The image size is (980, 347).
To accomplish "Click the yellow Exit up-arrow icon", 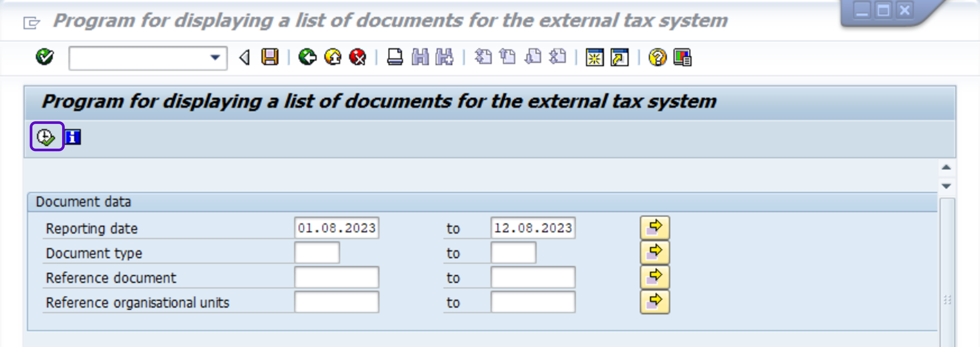I will point(333,57).
